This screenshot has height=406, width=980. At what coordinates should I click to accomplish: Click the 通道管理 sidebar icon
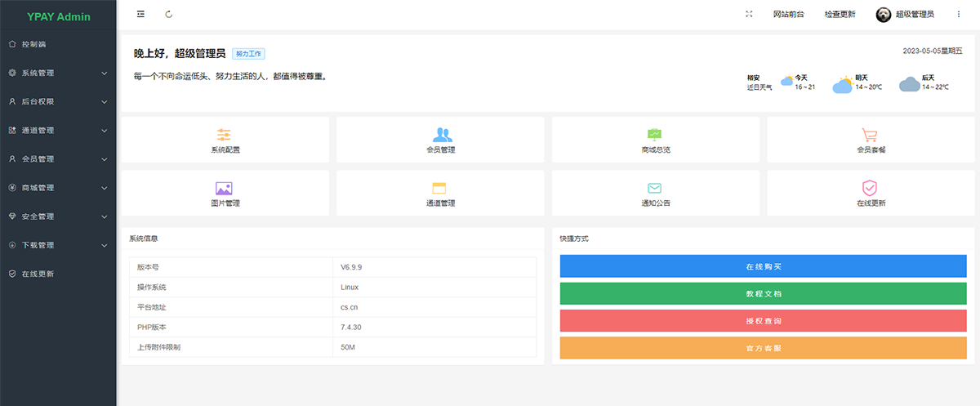12,130
